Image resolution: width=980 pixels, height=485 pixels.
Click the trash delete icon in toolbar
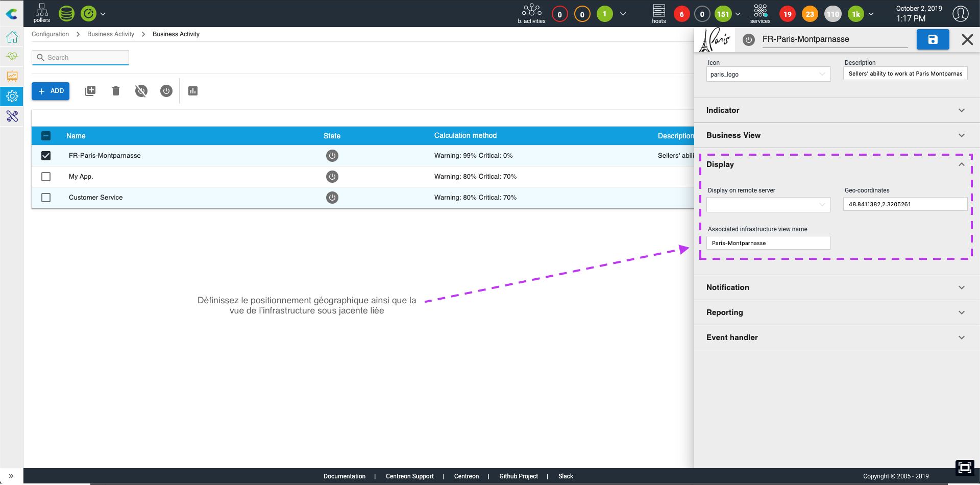click(116, 91)
